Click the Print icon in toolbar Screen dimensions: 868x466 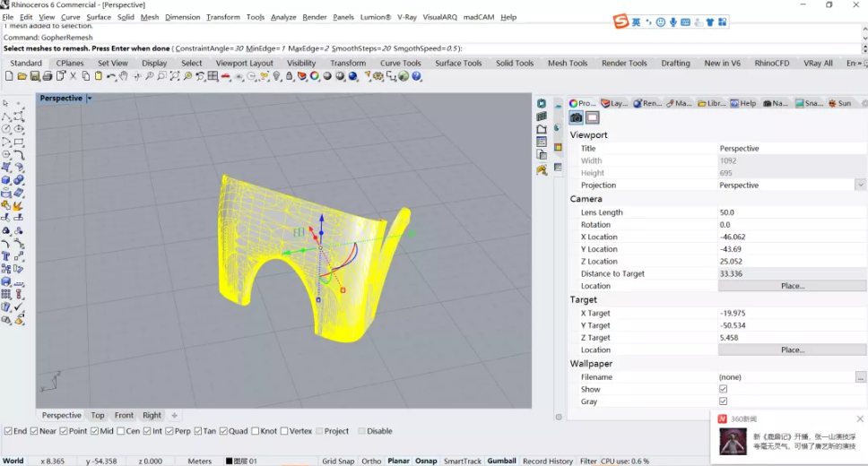tap(48, 76)
